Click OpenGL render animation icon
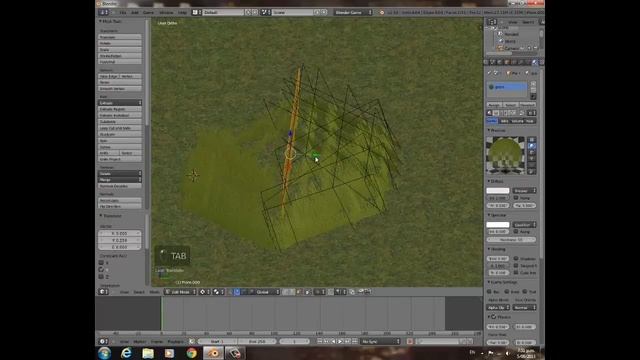640x360 pixels. pos(368,291)
